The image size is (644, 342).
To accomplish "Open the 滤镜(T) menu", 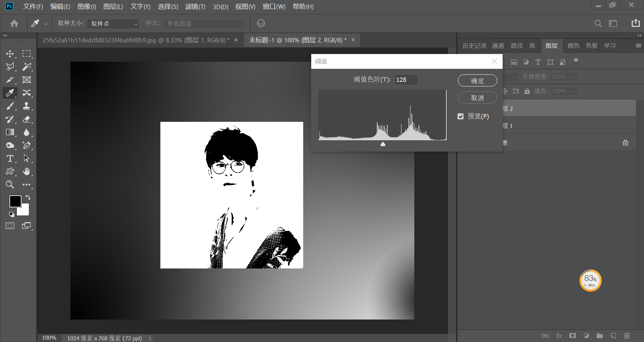I will 195,6.
